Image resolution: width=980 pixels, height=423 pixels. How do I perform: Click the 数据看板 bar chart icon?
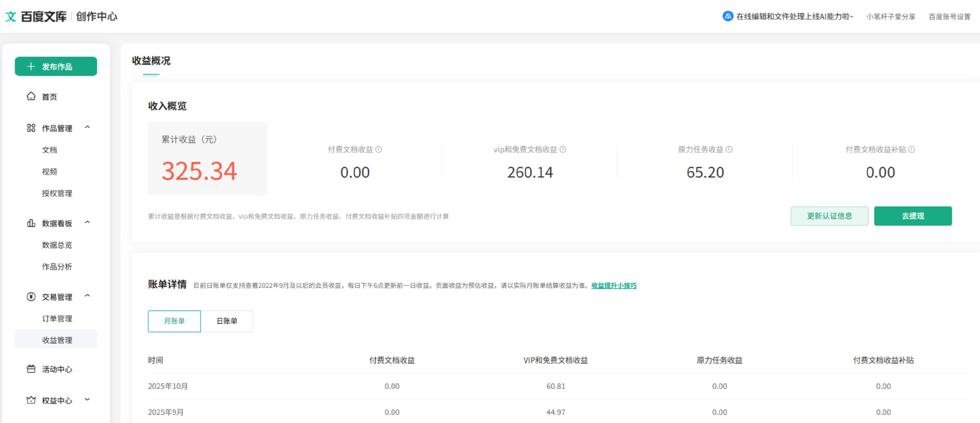31,223
